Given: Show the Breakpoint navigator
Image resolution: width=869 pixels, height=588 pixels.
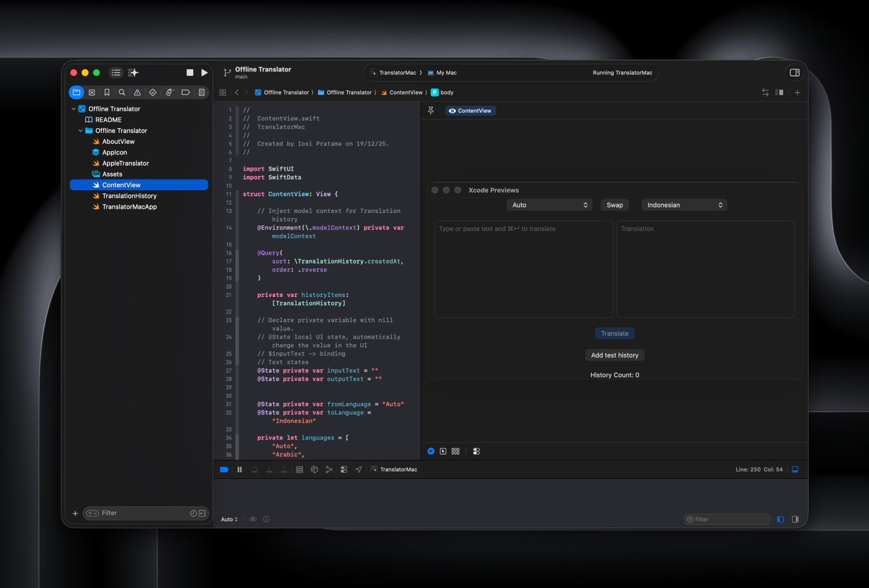Looking at the screenshot, I should [186, 92].
